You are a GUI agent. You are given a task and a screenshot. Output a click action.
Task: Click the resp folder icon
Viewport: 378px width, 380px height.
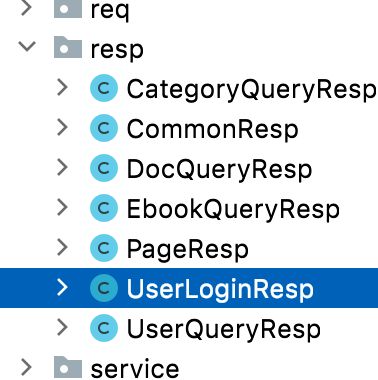68,48
